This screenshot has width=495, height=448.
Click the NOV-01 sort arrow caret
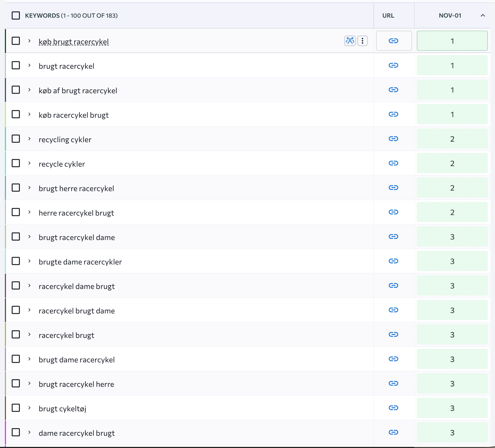[483, 15]
